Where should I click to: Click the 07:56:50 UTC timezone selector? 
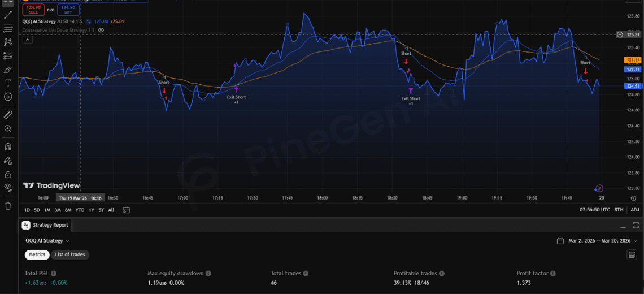tap(595, 210)
